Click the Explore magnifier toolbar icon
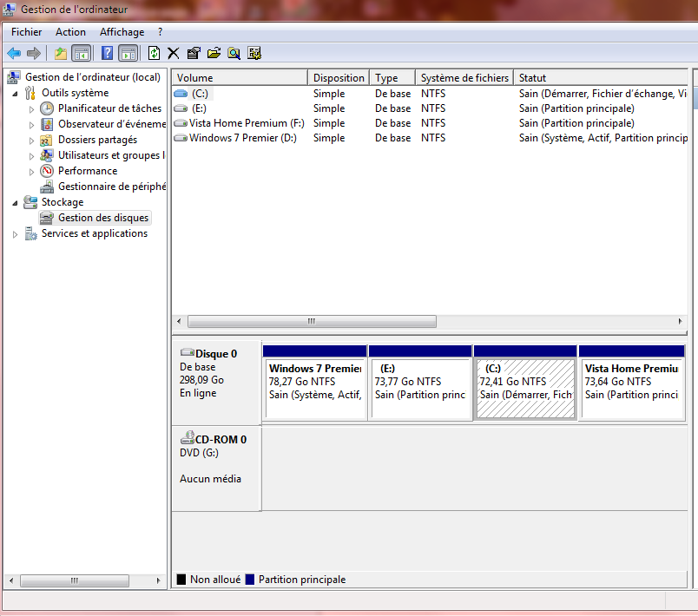698x616 pixels. (234, 54)
